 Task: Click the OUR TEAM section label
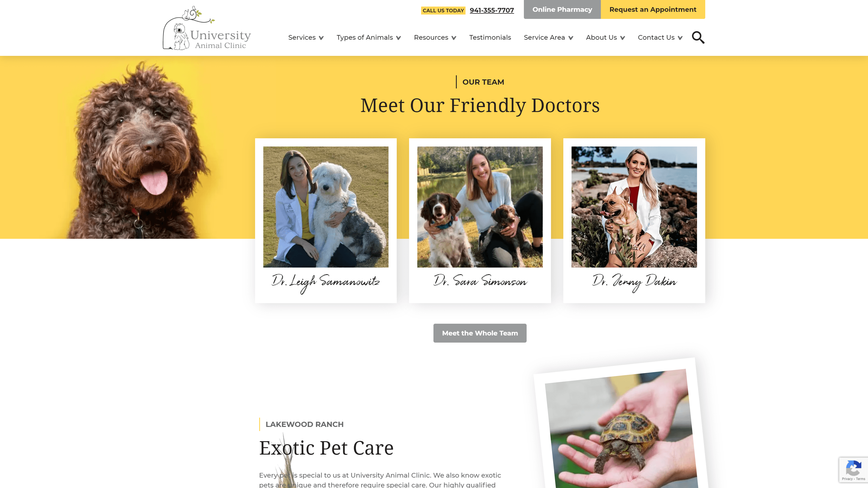click(483, 82)
